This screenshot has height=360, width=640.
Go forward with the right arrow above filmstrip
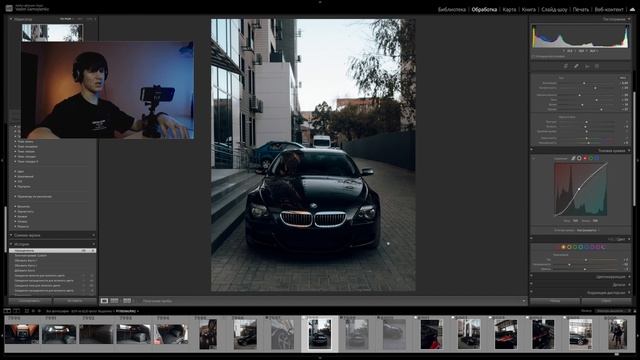click(39, 311)
